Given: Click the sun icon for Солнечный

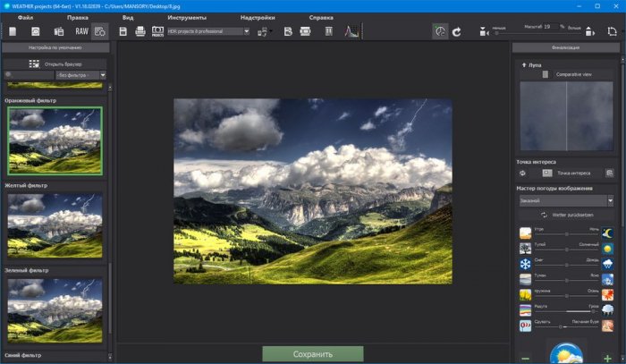Looking at the screenshot, I should click(607, 248).
